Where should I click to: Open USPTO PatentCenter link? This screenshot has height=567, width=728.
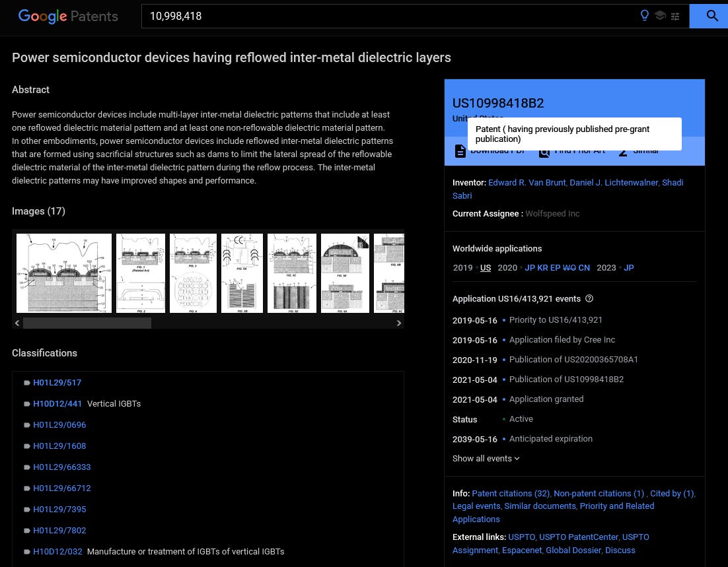[579, 537]
